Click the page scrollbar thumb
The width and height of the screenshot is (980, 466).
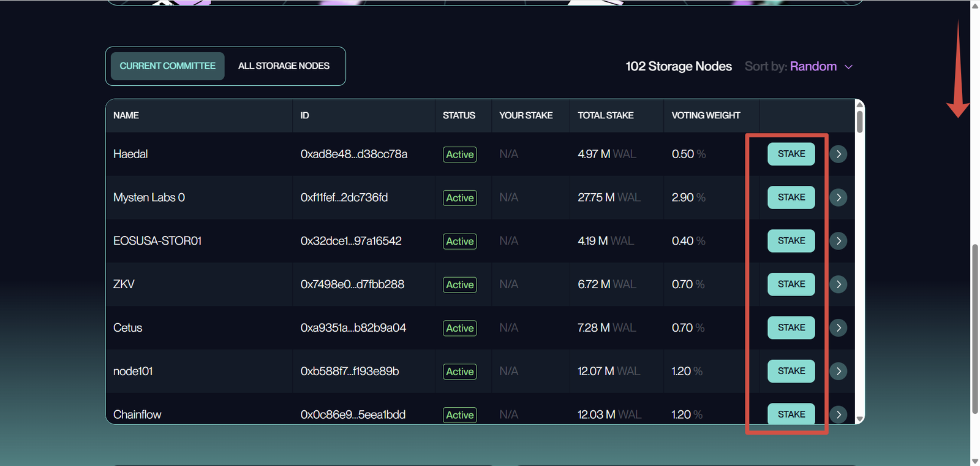point(974,328)
